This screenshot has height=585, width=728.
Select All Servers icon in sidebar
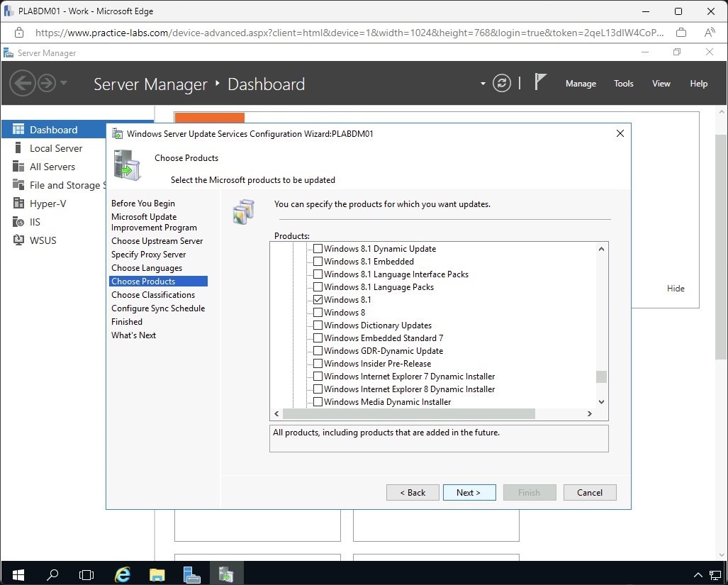pos(18,166)
